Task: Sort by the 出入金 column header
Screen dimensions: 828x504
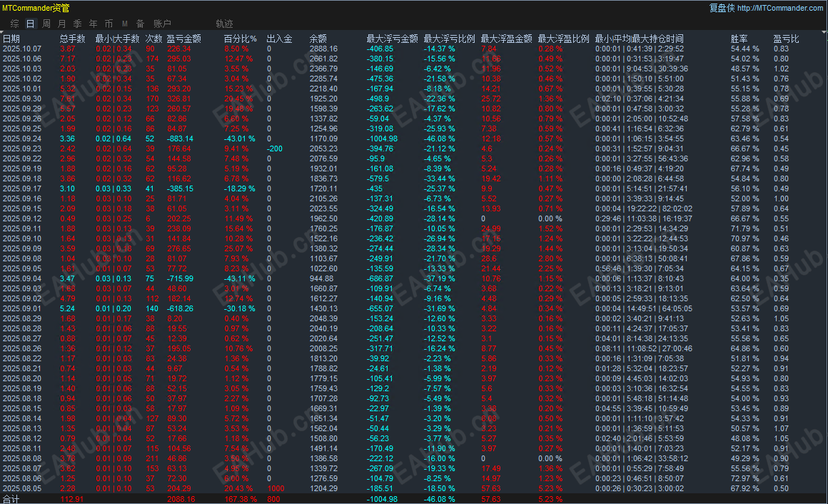Action: [279, 39]
